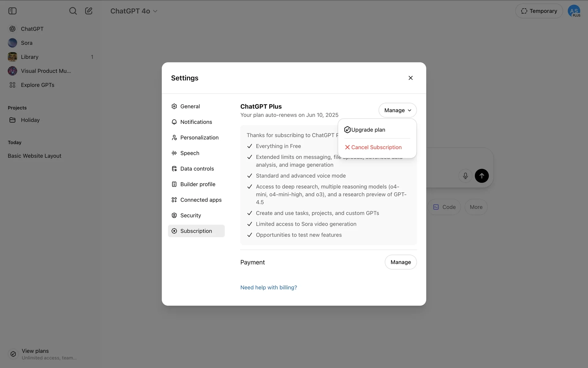Click the Data controls database icon
This screenshot has width=588, height=368.
(174, 169)
